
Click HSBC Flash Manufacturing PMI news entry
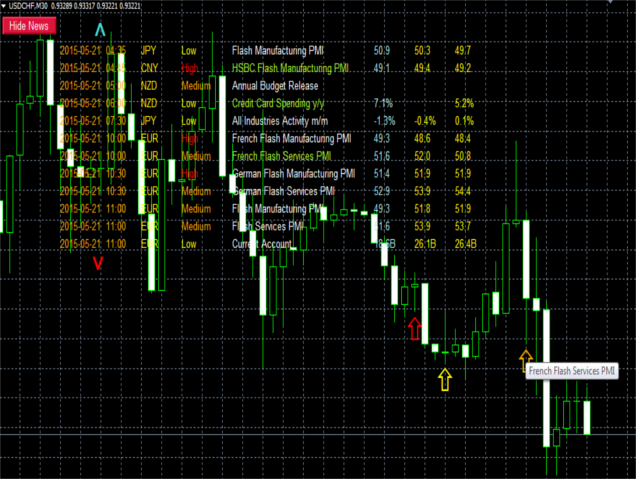[290, 68]
